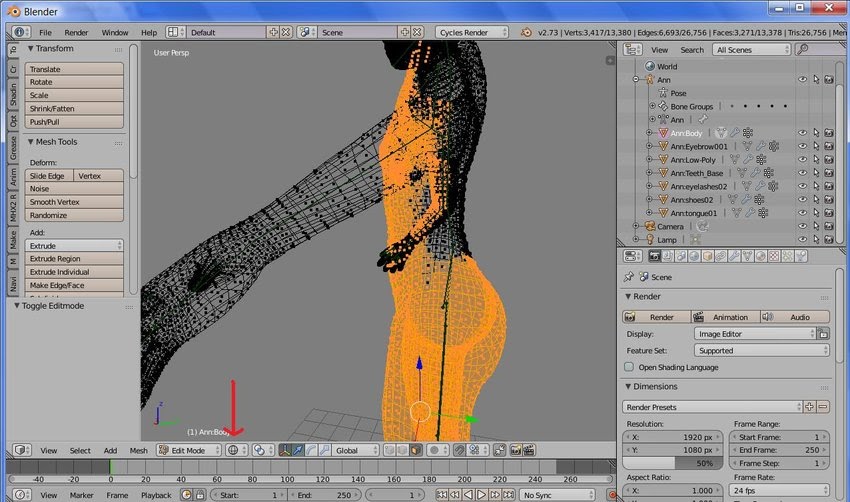Viewport: 850px width, 502px height.
Task: Open the Cycles Render engine dropdown
Action: [472, 32]
